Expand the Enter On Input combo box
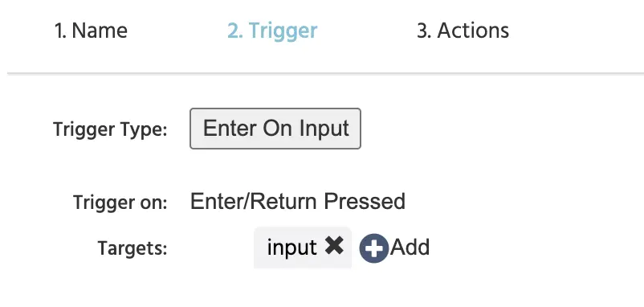Image resolution: width=644 pixels, height=307 pixels. (x=275, y=129)
